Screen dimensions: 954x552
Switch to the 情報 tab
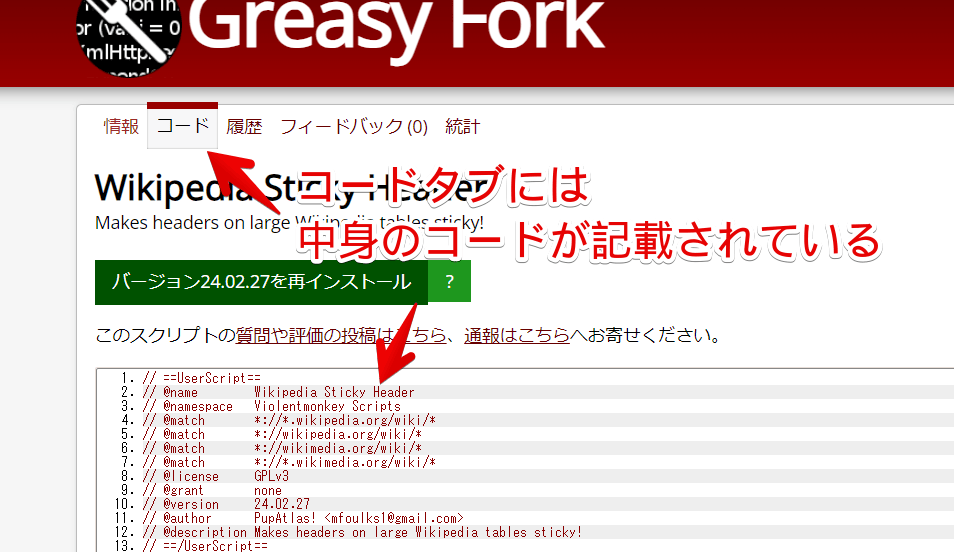121,127
